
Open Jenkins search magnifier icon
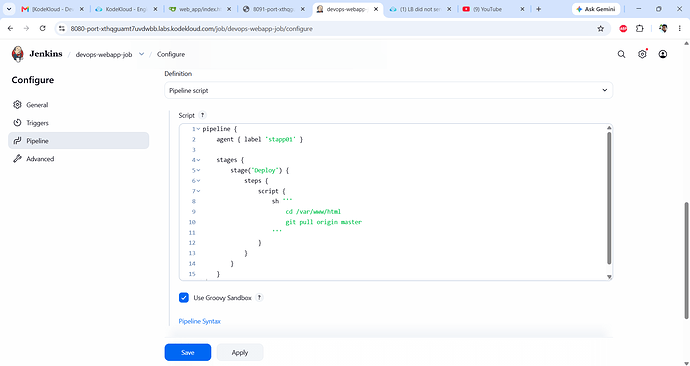[621, 54]
